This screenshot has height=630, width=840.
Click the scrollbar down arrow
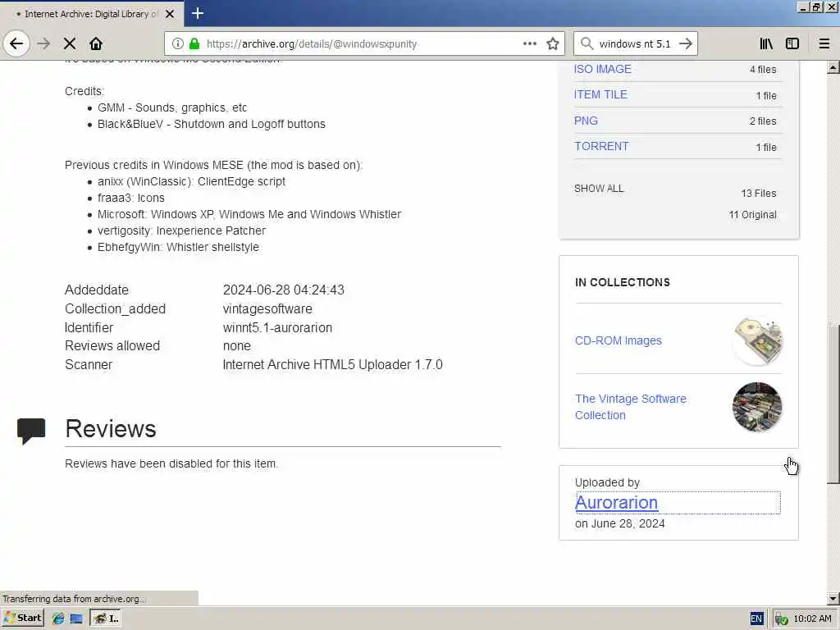click(833, 598)
